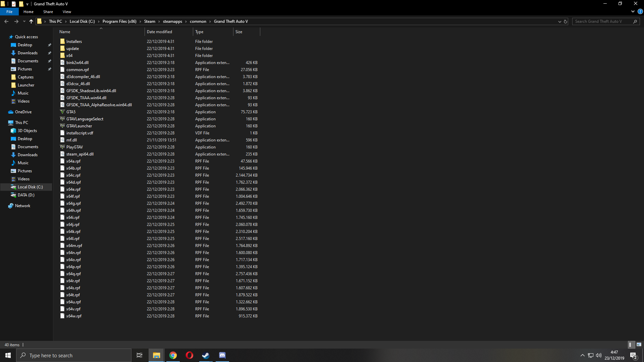This screenshot has height=362, width=644.
Task: Open the Help question mark icon
Action: [x=640, y=11]
